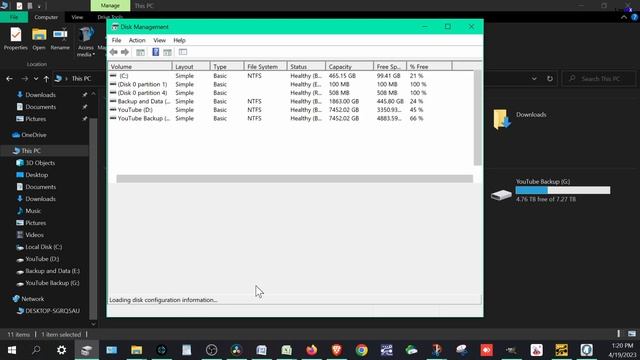Open Action menu in Disk Management
Viewport: 640px width, 360px height.
[x=137, y=40]
